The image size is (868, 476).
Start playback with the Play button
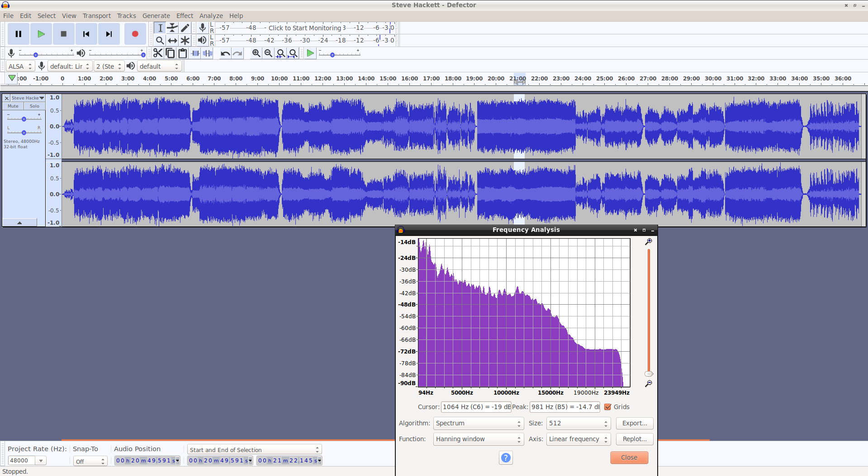point(41,34)
